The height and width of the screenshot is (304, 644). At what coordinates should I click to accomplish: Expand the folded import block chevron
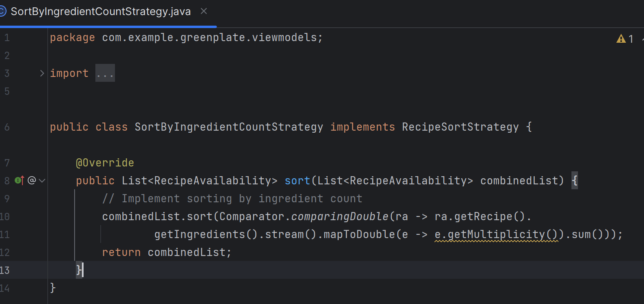coord(42,73)
